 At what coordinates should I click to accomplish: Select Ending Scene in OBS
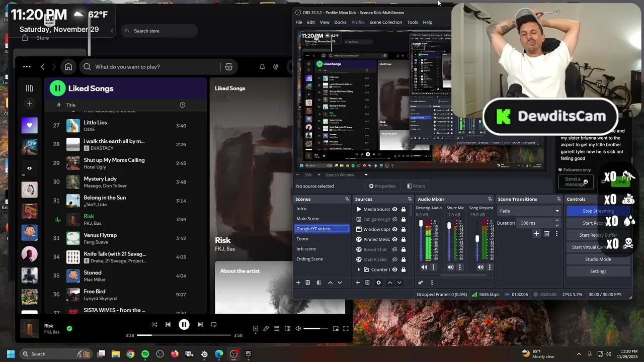[x=322, y=259]
